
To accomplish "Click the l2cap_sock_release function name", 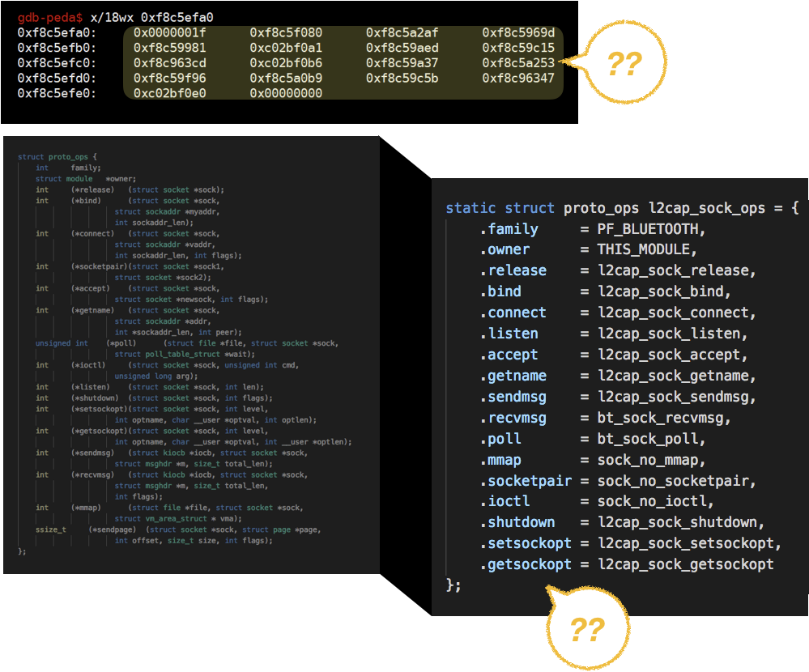I will click(677, 270).
